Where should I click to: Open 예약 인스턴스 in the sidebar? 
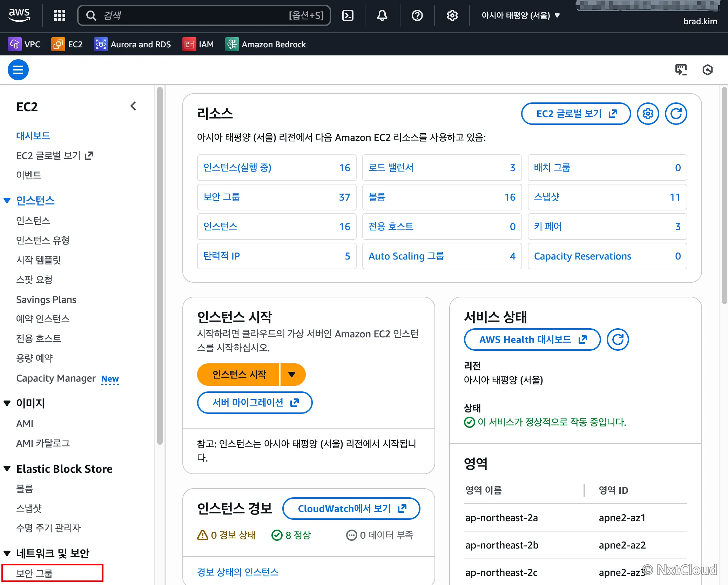point(43,319)
